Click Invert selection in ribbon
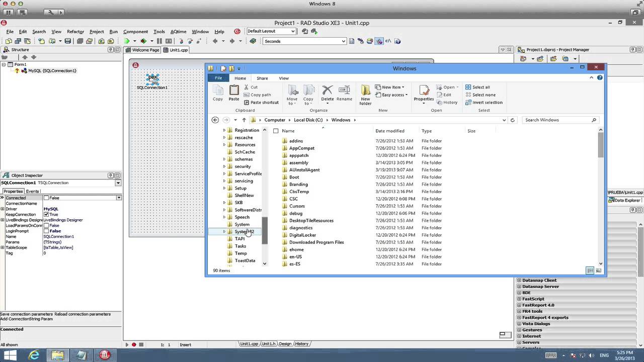This screenshot has height=362, width=644. tap(484, 103)
